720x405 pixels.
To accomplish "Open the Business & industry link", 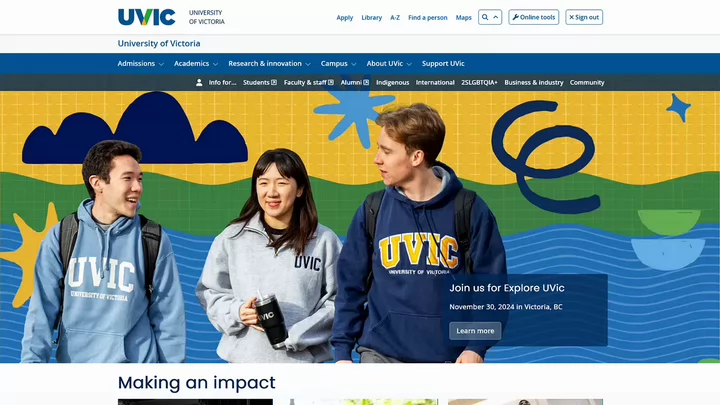I will (534, 83).
